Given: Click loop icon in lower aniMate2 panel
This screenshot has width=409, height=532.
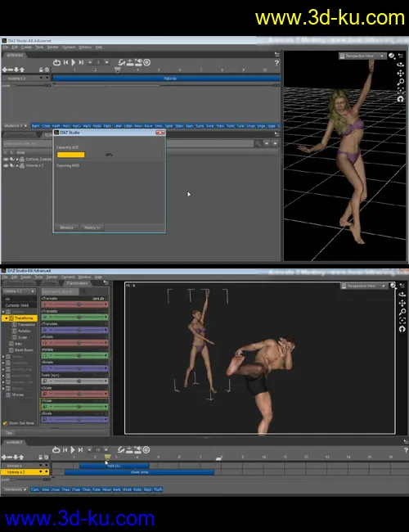Looking at the screenshot, I should click(x=56, y=450).
